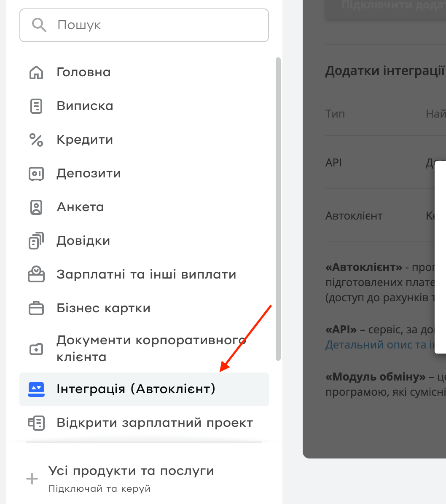
Task: Click the Виписка statement icon
Action: click(36, 106)
